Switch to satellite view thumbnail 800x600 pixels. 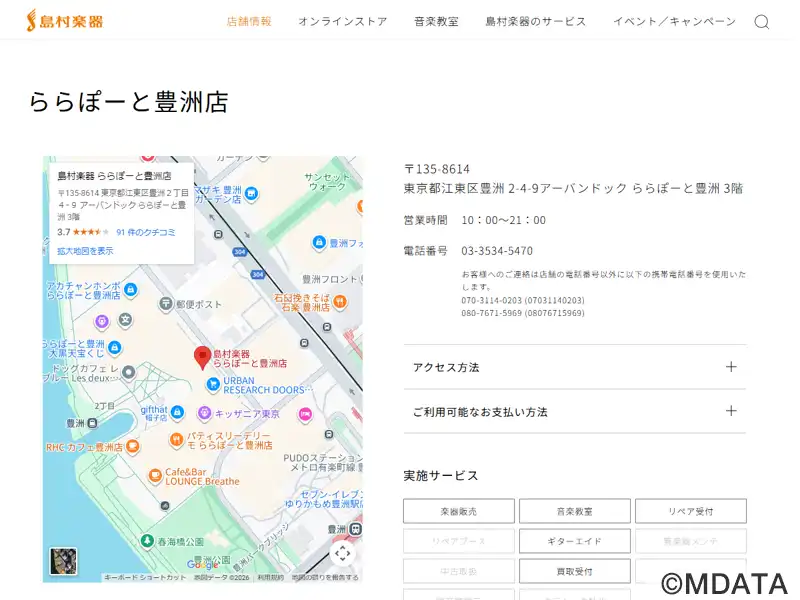tap(64, 560)
